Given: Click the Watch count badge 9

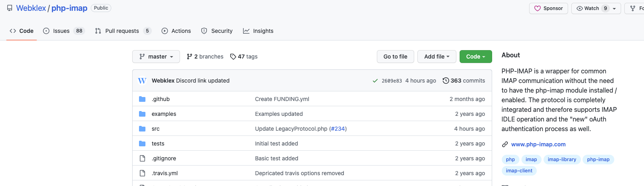Looking at the screenshot, I should (x=605, y=8).
